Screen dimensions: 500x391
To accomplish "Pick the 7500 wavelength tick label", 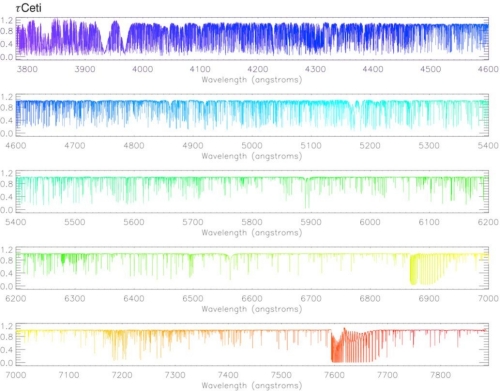I will click(281, 375).
